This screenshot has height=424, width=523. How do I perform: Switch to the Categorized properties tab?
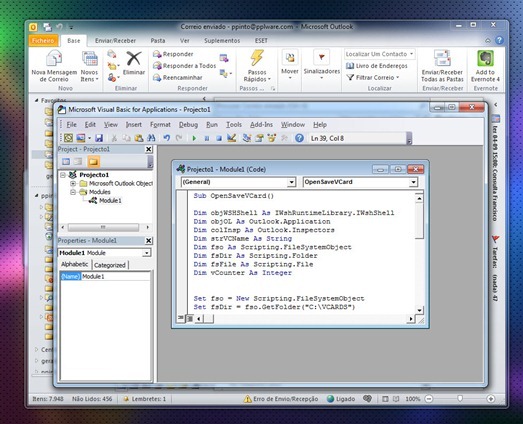[x=110, y=265]
